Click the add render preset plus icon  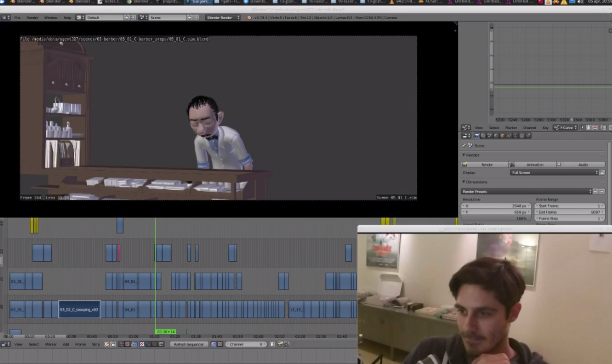tap(596, 192)
